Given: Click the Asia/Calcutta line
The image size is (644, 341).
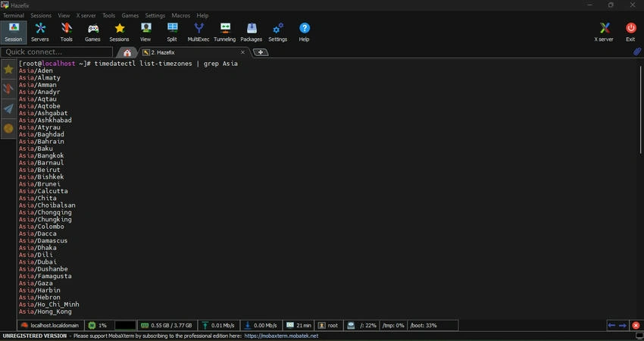Looking at the screenshot, I should tap(43, 191).
